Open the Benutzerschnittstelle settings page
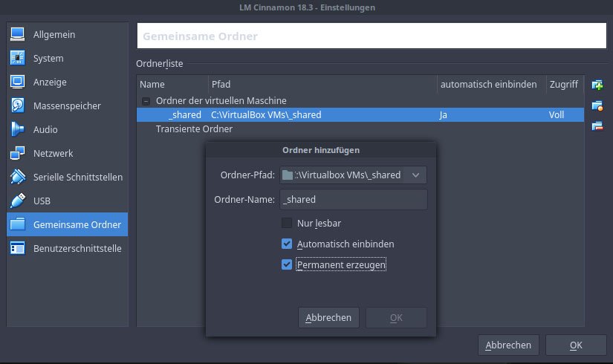 67,248
